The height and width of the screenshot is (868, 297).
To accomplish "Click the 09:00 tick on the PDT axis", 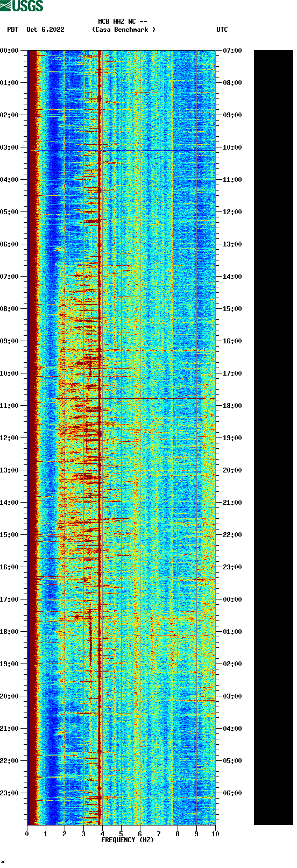I will click(x=10, y=341).
